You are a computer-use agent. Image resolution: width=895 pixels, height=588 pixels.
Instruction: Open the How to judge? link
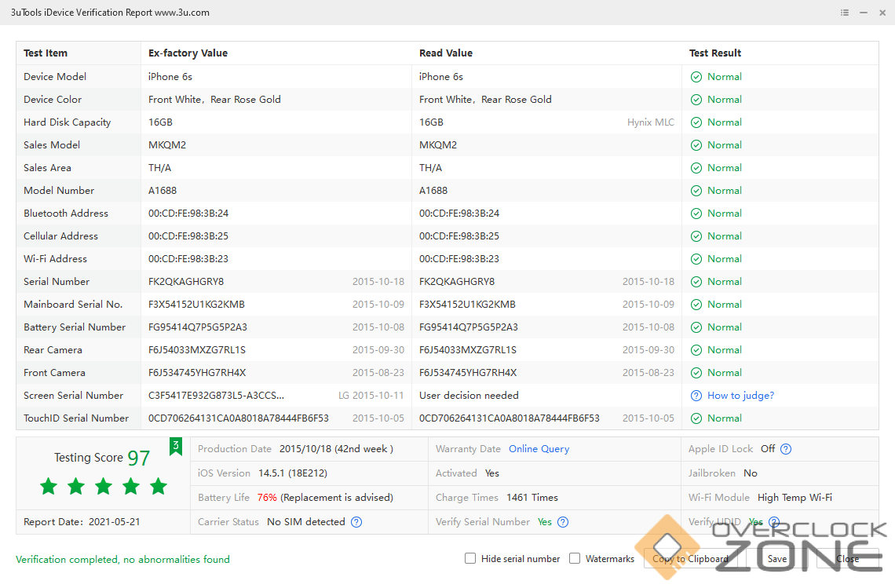740,396
